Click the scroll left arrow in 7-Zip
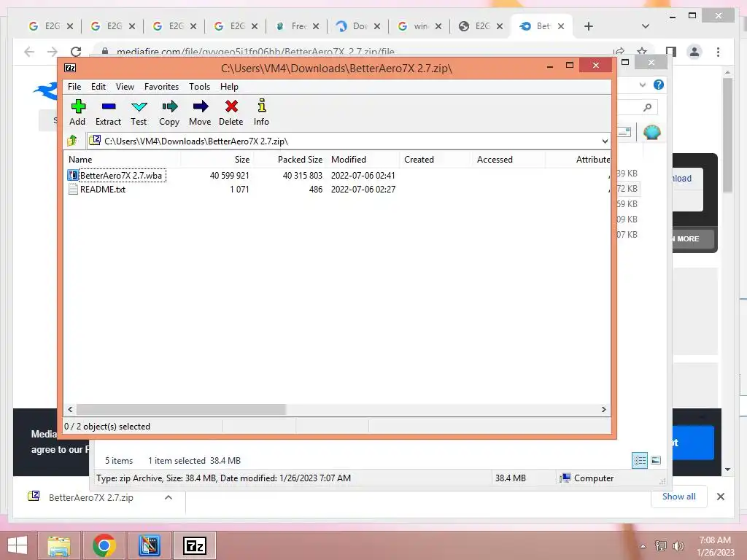 pyautogui.click(x=71, y=410)
